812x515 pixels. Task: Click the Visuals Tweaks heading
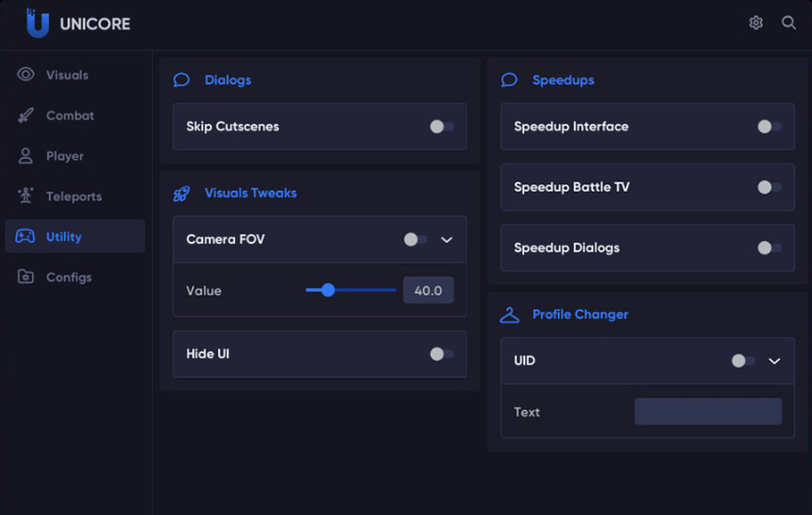(250, 193)
